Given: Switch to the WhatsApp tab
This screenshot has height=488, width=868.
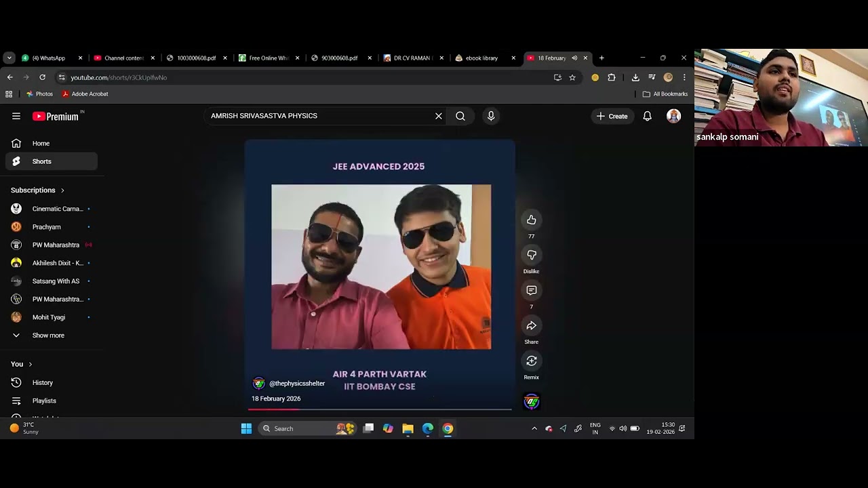Looking at the screenshot, I should pyautogui.click(x=52, y=58).
